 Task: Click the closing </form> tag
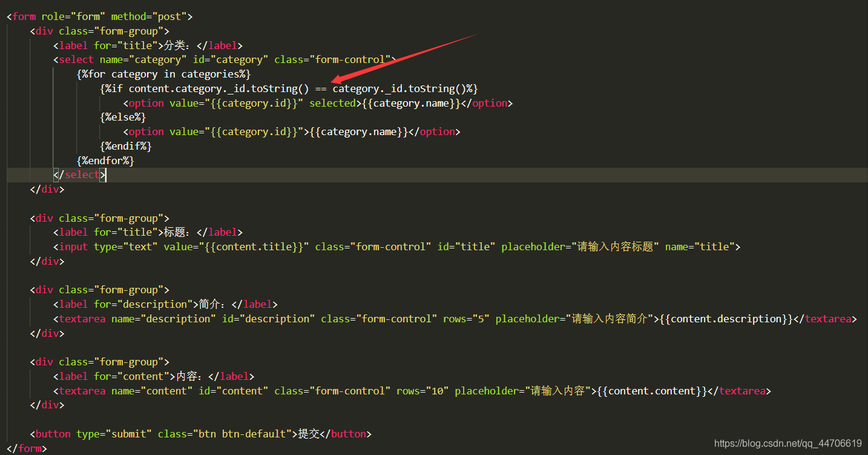pos(27,448)
